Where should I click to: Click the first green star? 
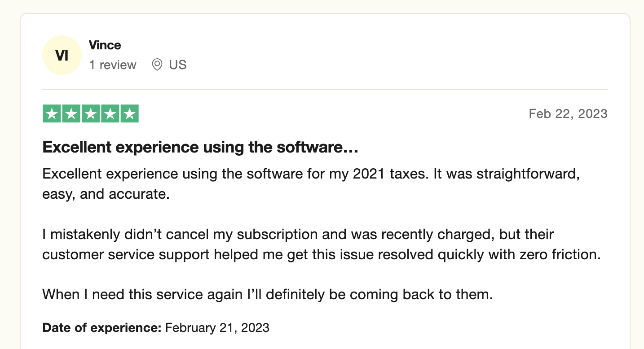point(52,114)
